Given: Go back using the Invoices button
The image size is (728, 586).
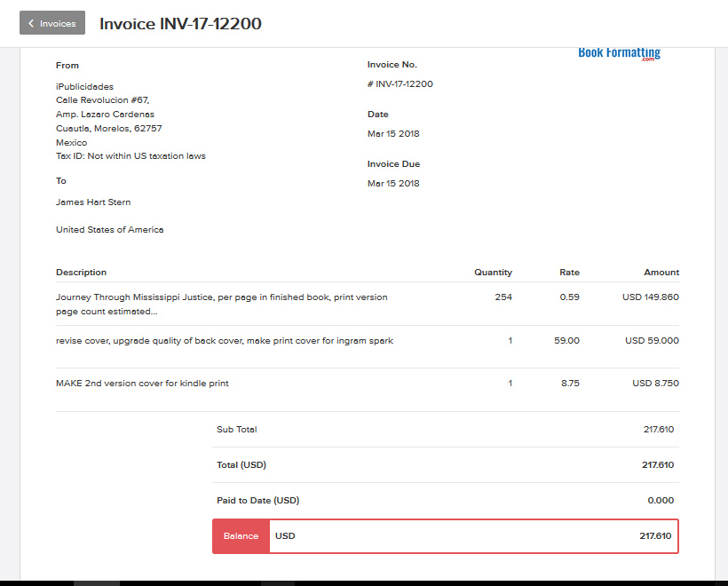Looking at the screenshot, I should pos(52,23).
